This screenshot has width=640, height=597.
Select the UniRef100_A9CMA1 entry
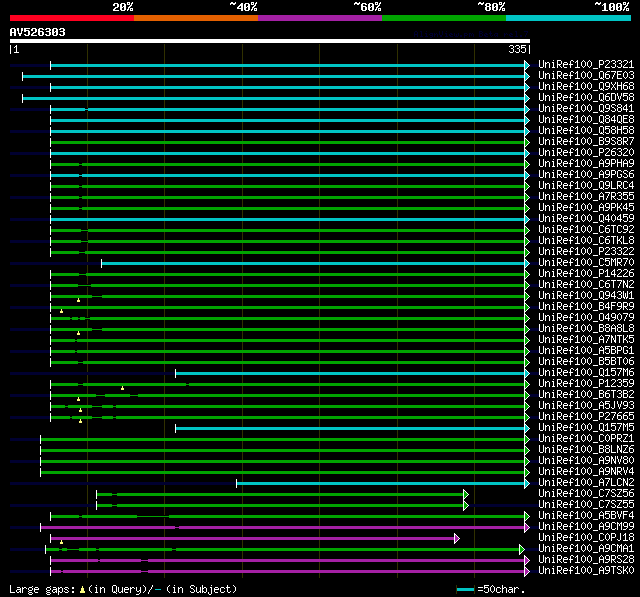[586, 549]
